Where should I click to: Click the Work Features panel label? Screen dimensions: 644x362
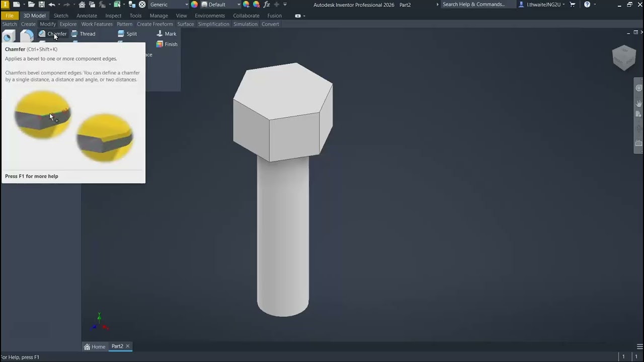pos(97,24)
